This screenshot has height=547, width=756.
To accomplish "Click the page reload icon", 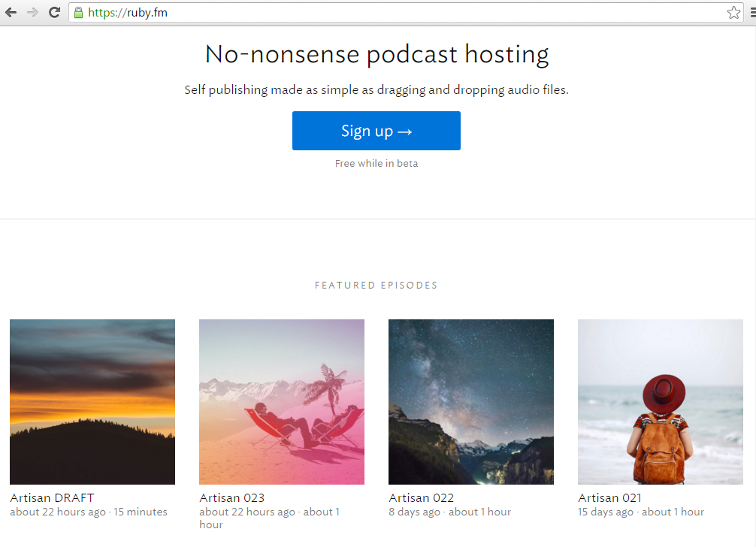I will click(53, 12).
